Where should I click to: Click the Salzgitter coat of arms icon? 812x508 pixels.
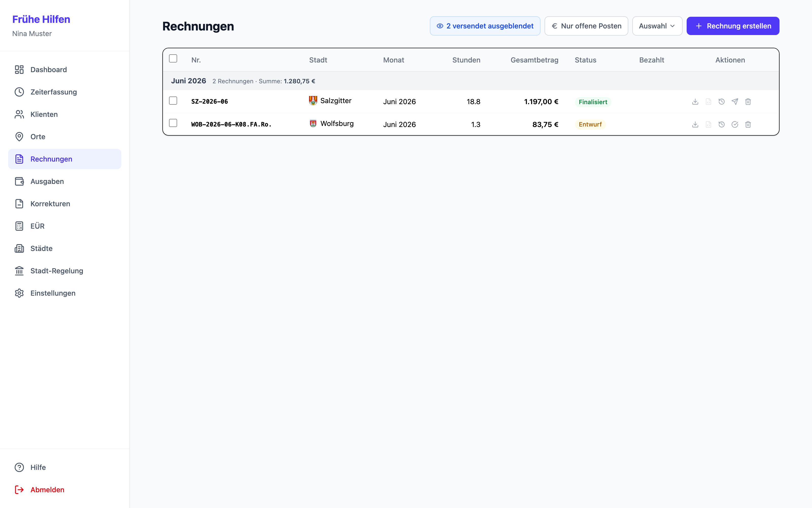(313, 101)
